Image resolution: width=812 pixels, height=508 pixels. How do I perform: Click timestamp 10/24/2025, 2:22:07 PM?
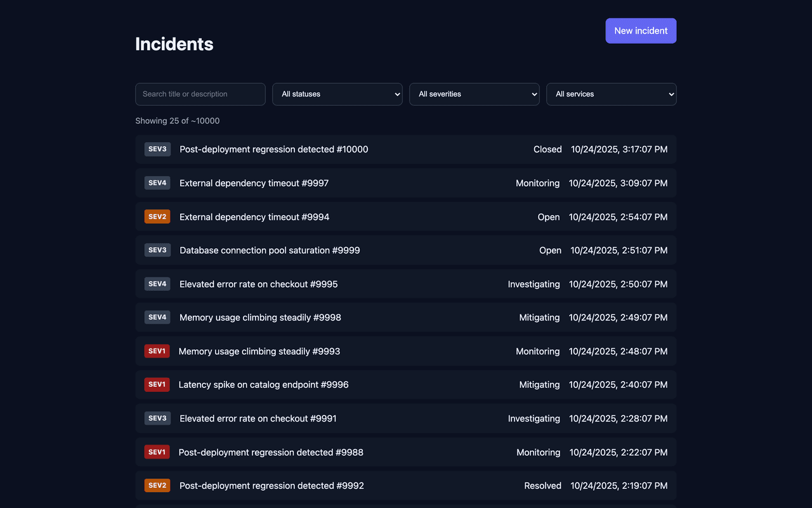click(619, 452)
